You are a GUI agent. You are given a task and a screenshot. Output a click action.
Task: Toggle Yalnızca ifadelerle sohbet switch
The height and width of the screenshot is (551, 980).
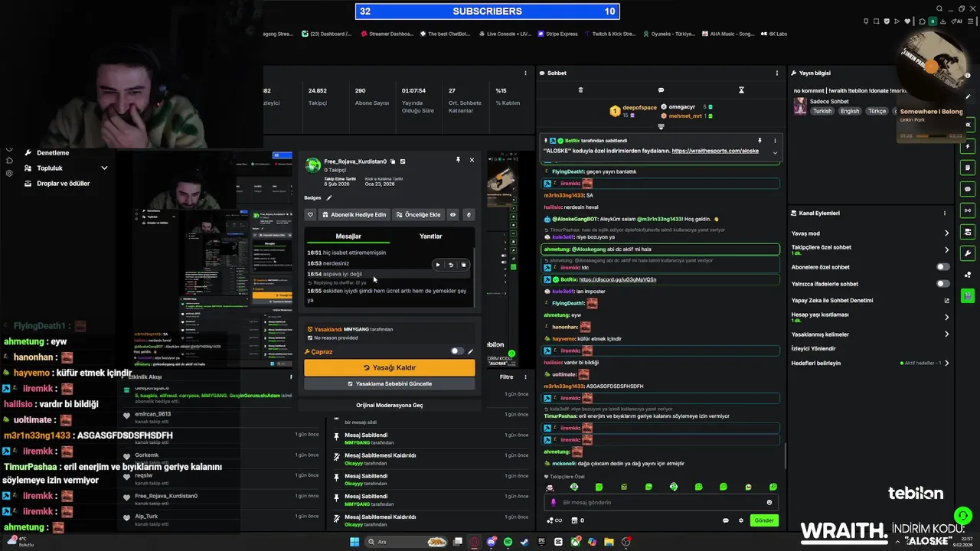[x=942, y=284]
